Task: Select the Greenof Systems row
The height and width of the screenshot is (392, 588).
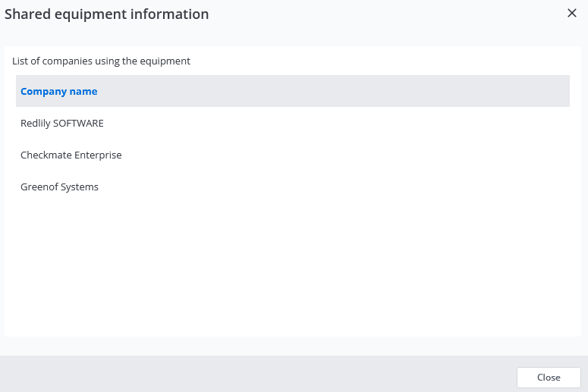Action: click(x=293, y=187)
